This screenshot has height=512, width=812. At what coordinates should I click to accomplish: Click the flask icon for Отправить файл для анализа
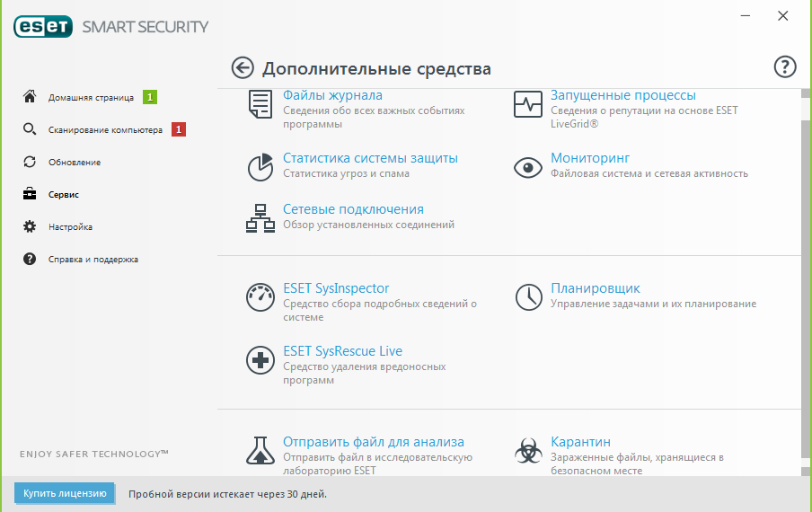tap(260, 450)
